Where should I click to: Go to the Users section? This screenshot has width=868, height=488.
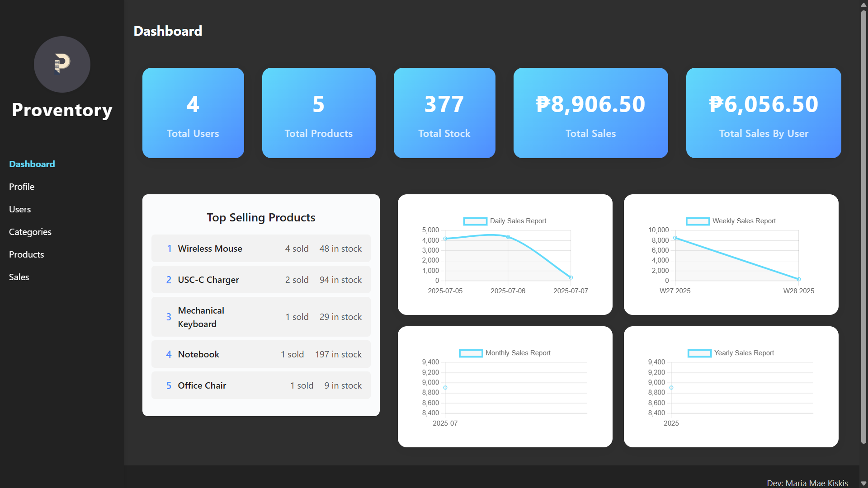(x=20, y=209)
